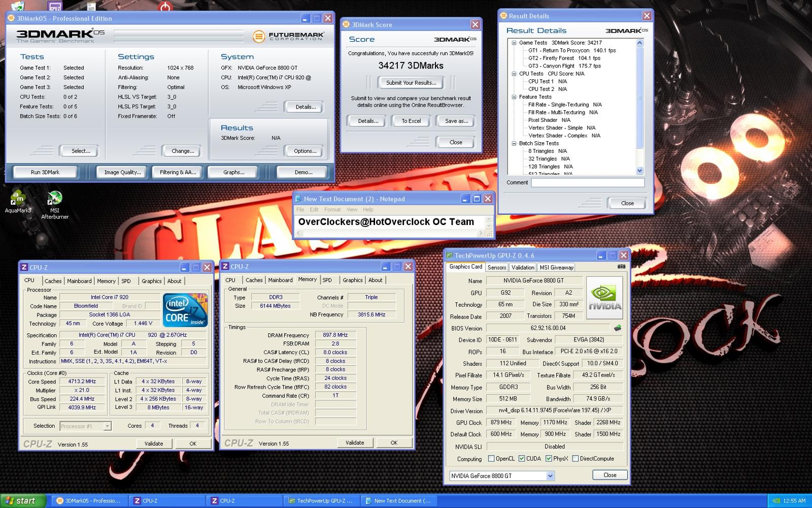
Task: Click the GPU-Z title bar icon
Action: coord(449,256)
